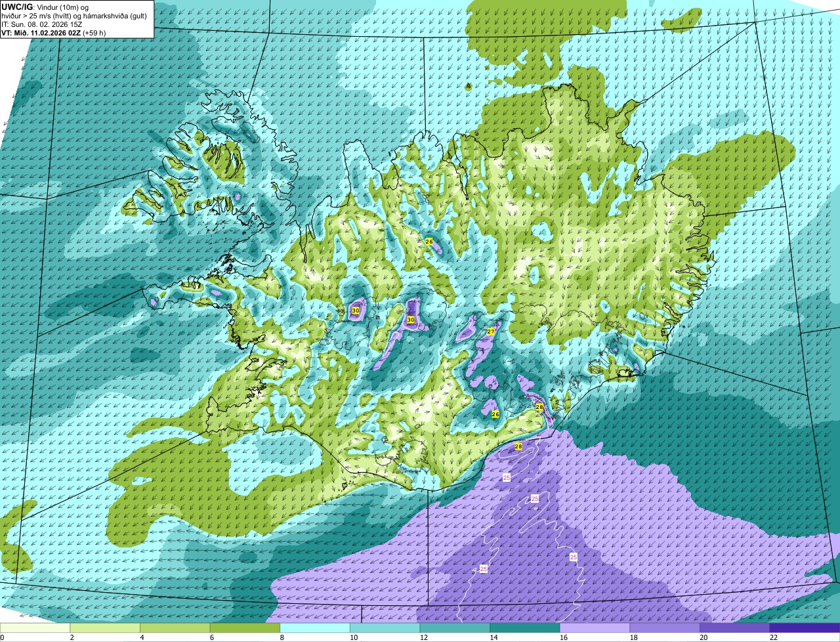
Task: Select the dark teal 14–16 m/s legend swatch
Action: [x=525, y=628]
